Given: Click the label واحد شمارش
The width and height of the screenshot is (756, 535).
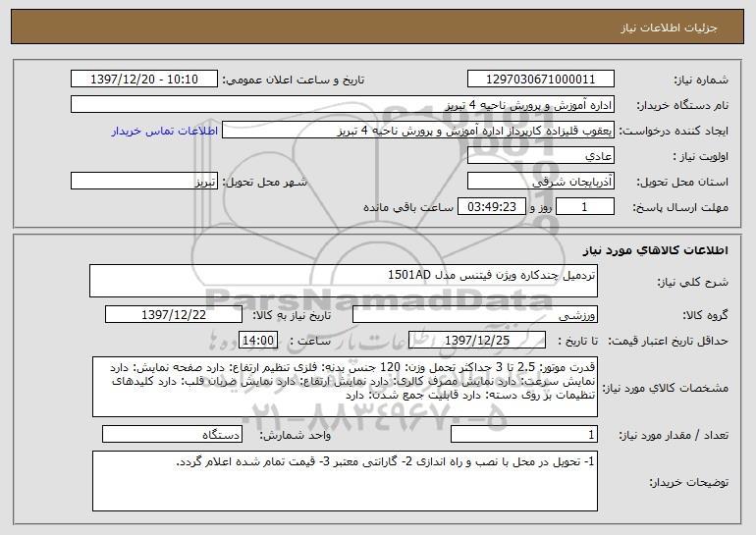Looking at the screenshot, I should click(x=296, y=435).
